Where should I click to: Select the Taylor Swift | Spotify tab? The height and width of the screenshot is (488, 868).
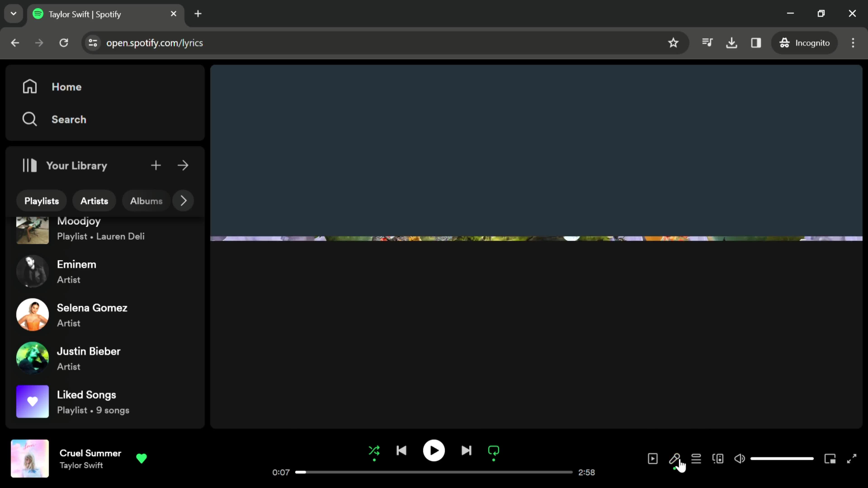[106, 14]
